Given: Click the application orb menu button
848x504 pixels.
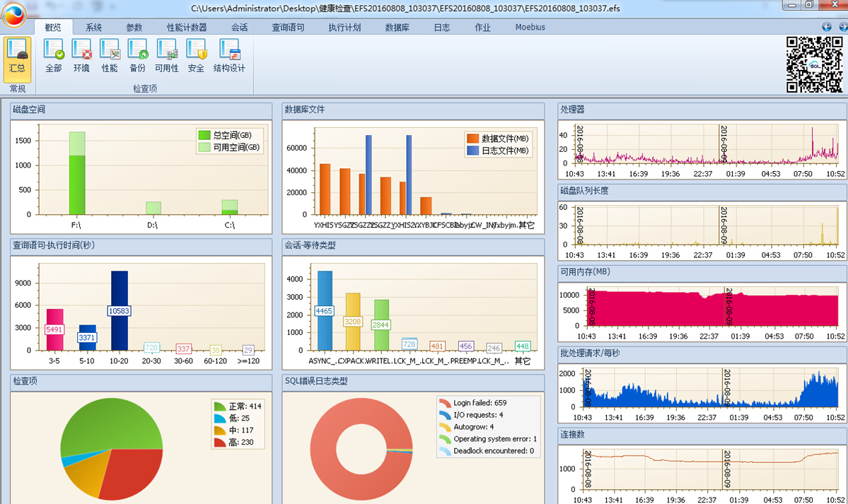Looking at the screenshot, I should pos(13,15).
